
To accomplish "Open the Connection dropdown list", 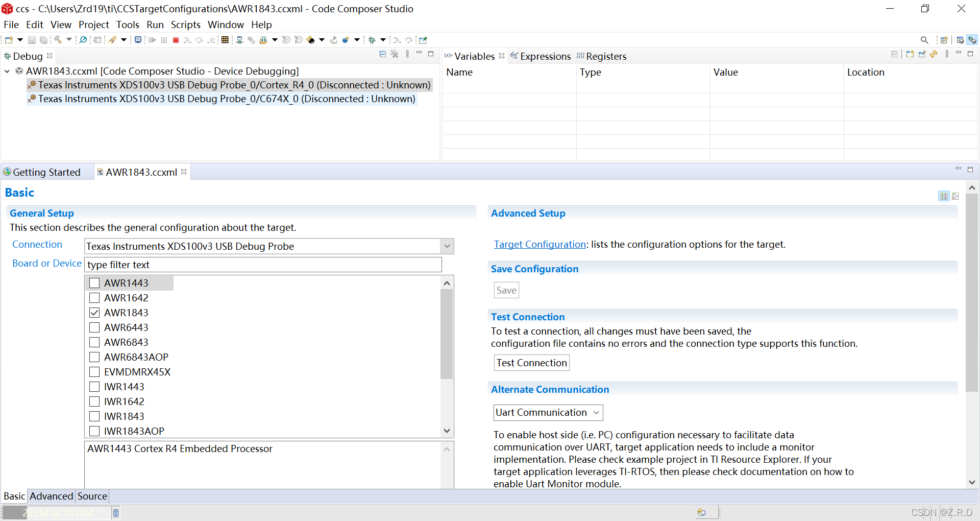I will (447, 246).
